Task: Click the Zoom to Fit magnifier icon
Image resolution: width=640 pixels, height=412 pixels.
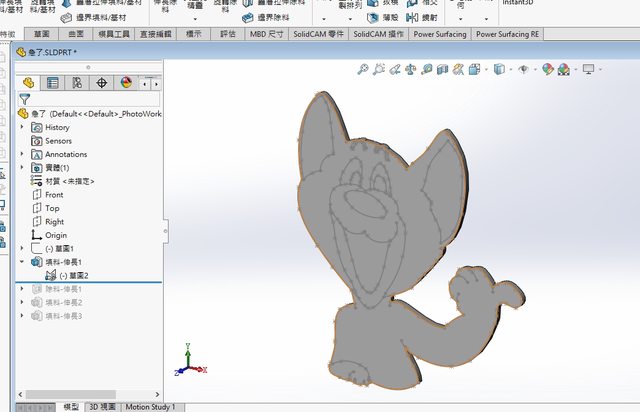Action: click(x=363, y=69)
